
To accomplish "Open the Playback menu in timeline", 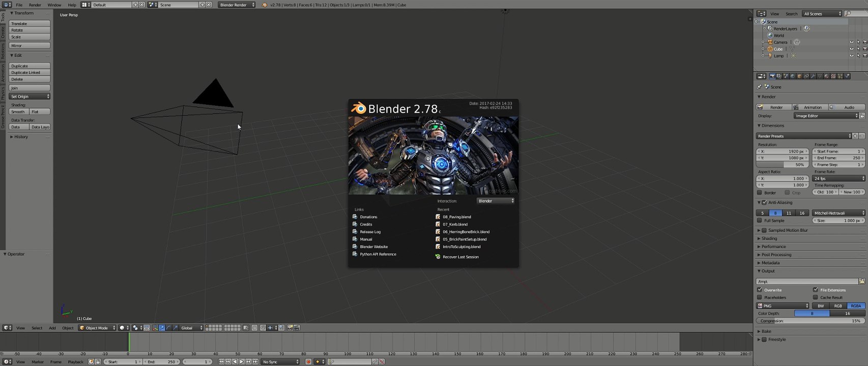I will tap(75, 361).
